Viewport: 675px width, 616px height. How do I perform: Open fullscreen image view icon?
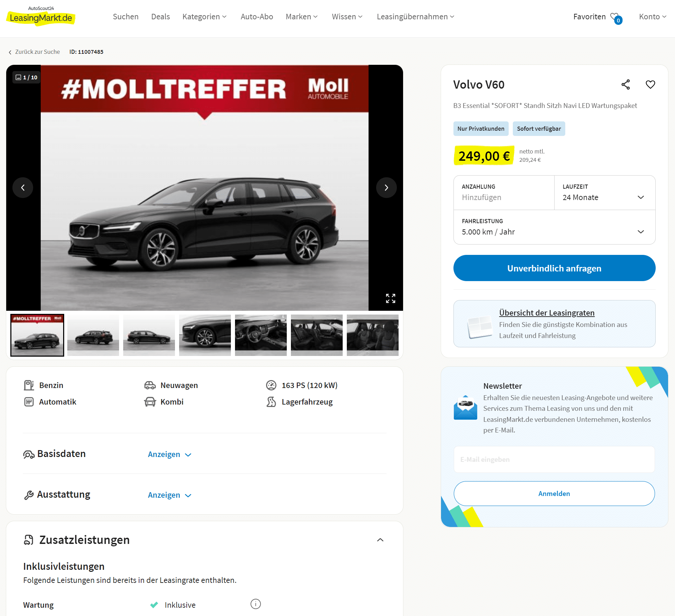point(391,298)
